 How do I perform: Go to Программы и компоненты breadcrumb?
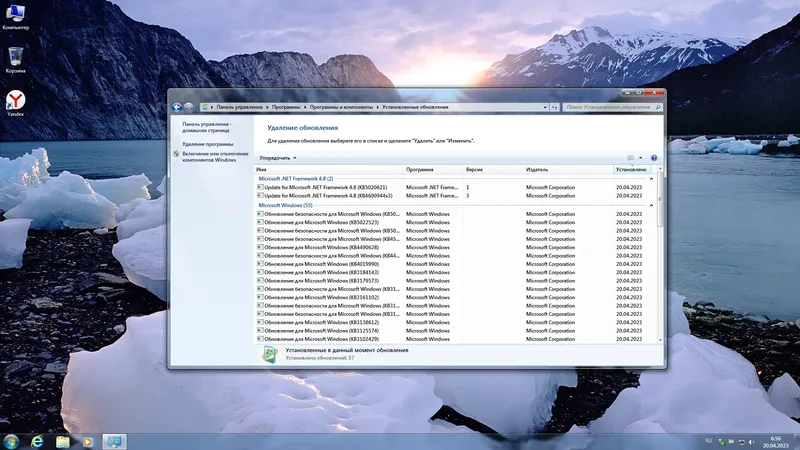pos(341,107)
